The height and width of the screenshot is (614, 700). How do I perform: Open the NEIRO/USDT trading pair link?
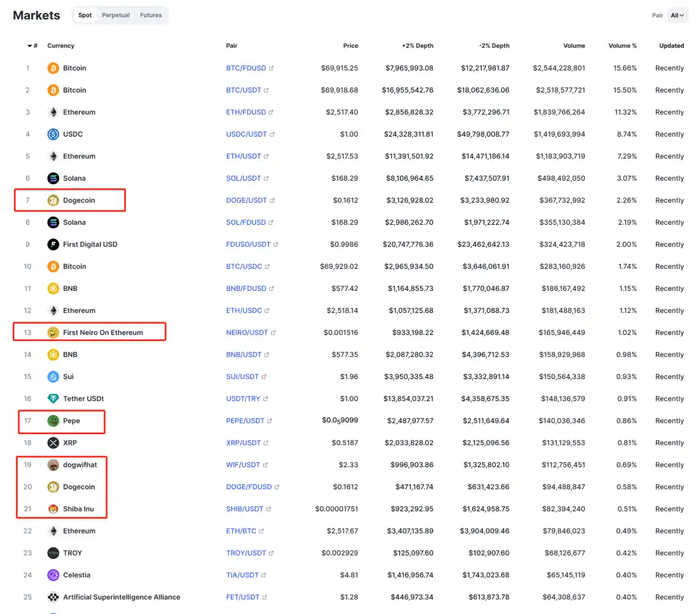[x=247, y=333]
